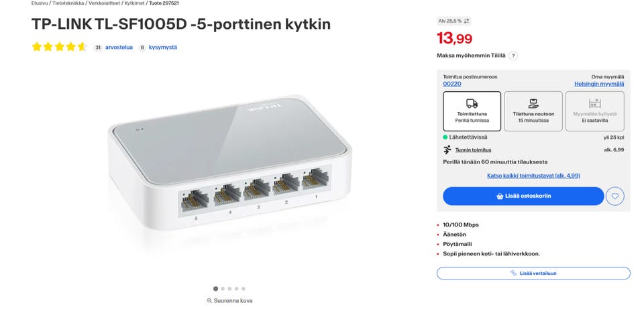The image size is (644, 309).
Task: Click the magnifier Suurenna kuva icon
Action: pyautogui.click(x=209, y=301)
